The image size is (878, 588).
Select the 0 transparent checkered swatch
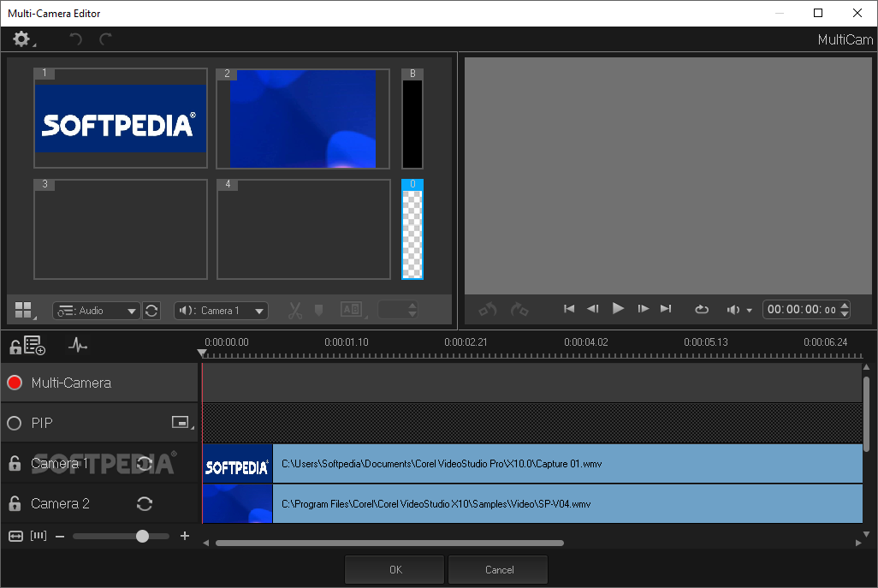pos(412,229)
